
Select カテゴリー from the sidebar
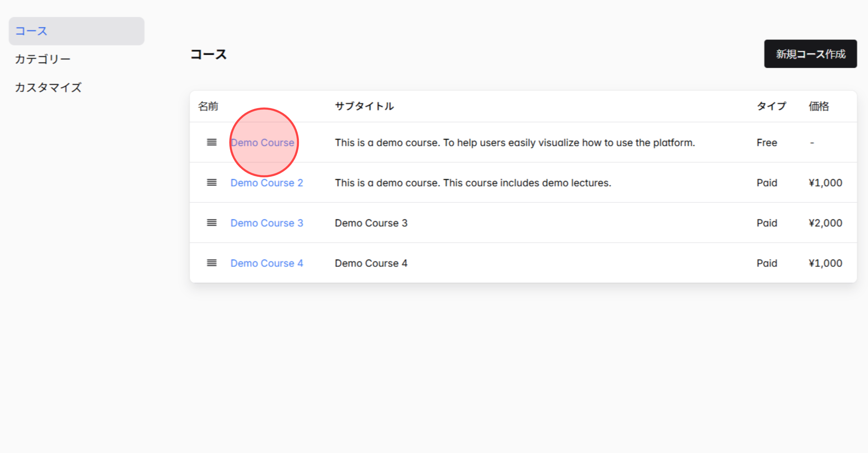pos(43,59)
